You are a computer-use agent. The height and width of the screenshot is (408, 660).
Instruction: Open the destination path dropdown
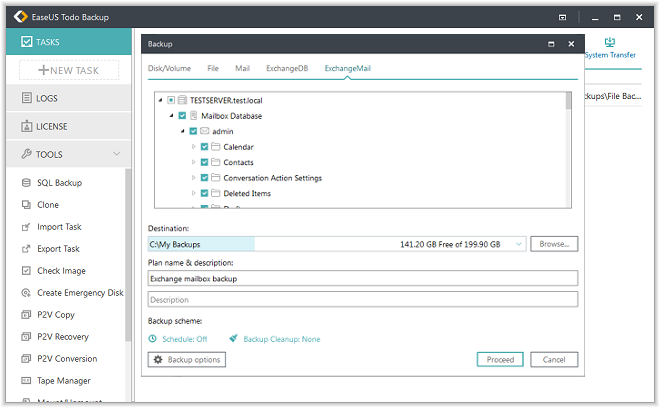point(519,244)
